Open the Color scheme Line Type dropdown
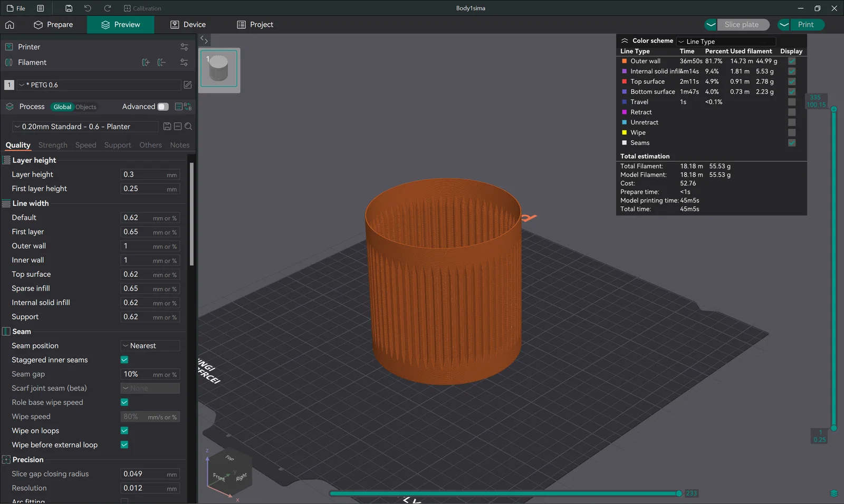844x504 pixels. tap(726, 41)
